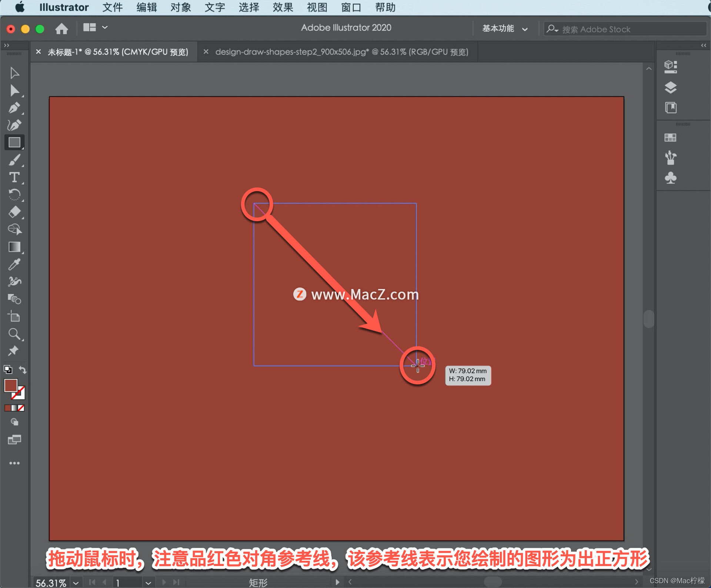Expand the 基本功能 workspace dropdown

click(505, 29)
